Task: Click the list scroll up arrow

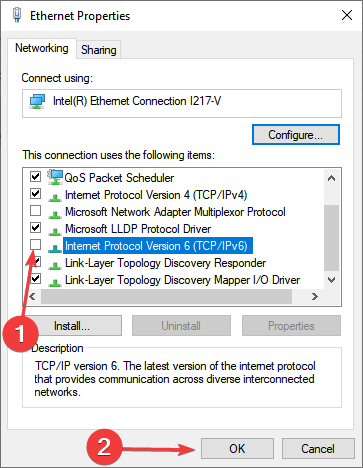Action: [x=331, y=178]
